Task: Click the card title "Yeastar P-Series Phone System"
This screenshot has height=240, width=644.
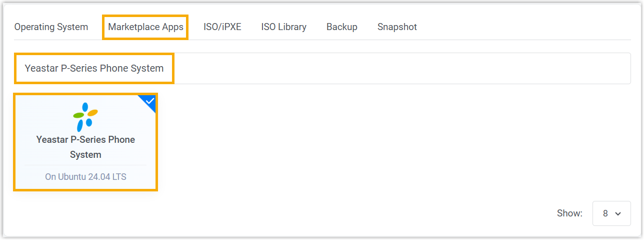Action: pyautogui.click(x=85, y=147)
